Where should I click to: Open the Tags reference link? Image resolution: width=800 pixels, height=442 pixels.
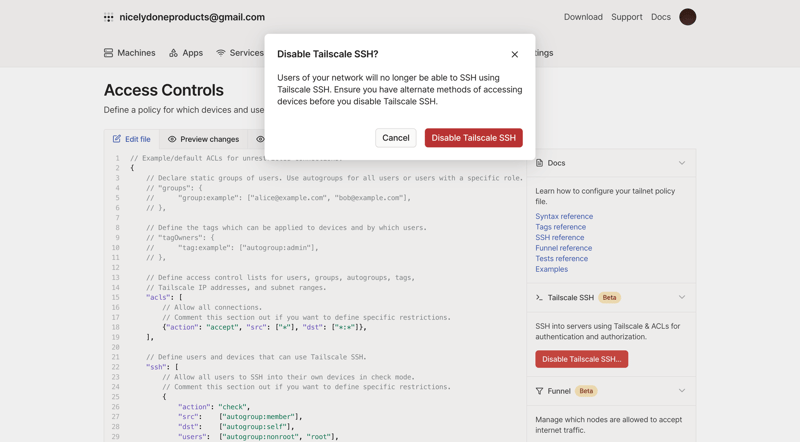[x=560, y=227]
